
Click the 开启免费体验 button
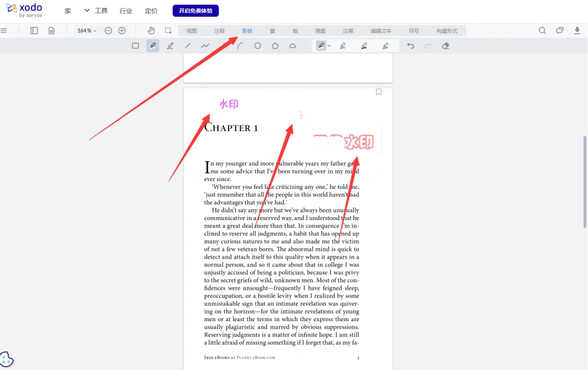pos(196,10)
